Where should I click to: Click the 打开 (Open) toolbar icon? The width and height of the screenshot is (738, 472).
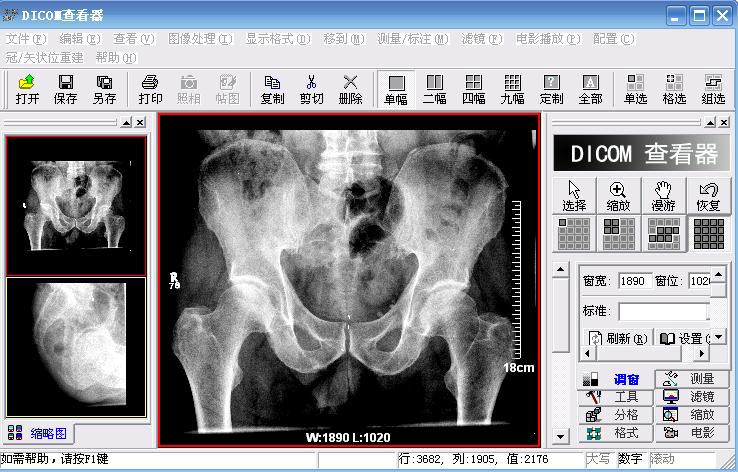coord(27,89)
